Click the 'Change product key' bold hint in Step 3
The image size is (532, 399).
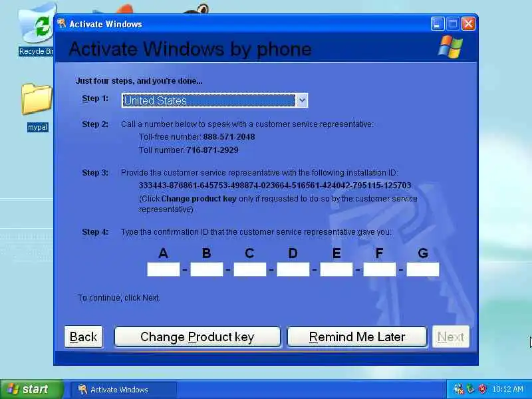tap(199, 199)
